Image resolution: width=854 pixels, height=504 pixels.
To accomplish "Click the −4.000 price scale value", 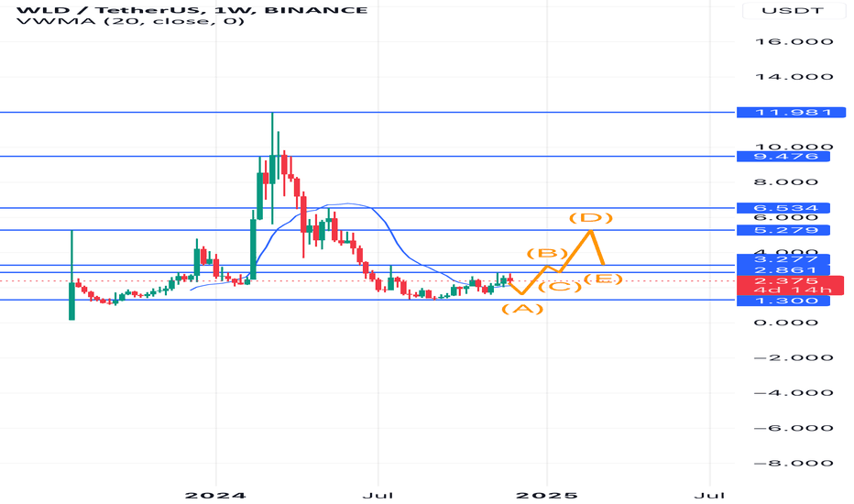I will (794, 393).
